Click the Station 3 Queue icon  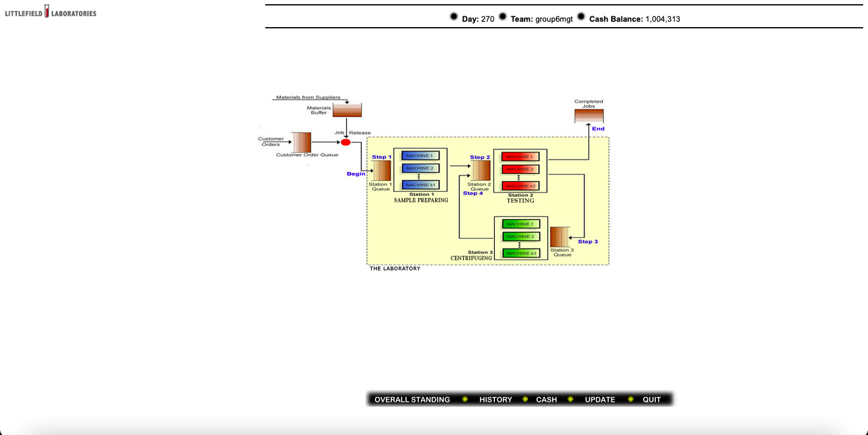point(560,237)
